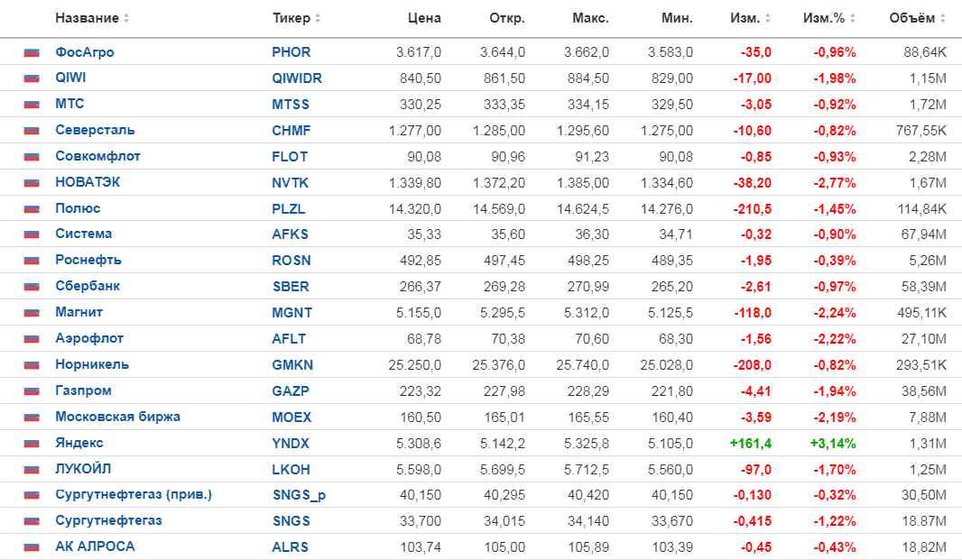This screenshot has width=962, height=560.
Task: Select Сбербанк price 266,37
Action: tap(421, 287)
